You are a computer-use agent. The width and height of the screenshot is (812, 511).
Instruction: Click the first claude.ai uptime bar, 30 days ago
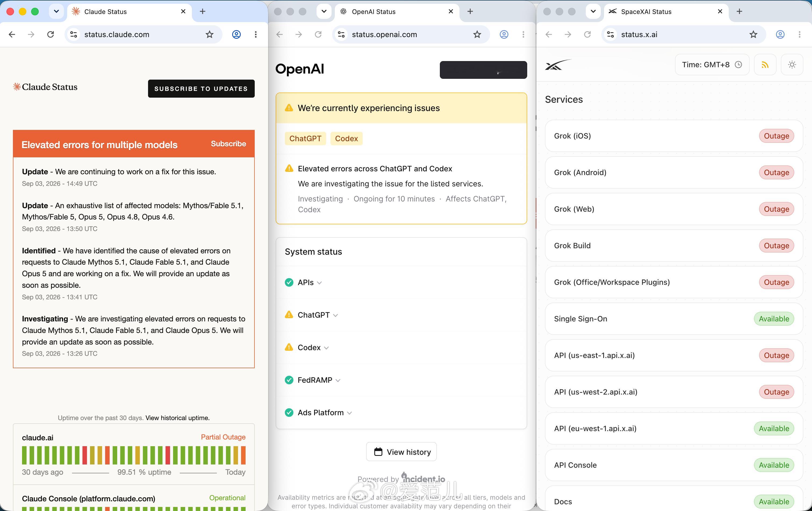[24, 455]
